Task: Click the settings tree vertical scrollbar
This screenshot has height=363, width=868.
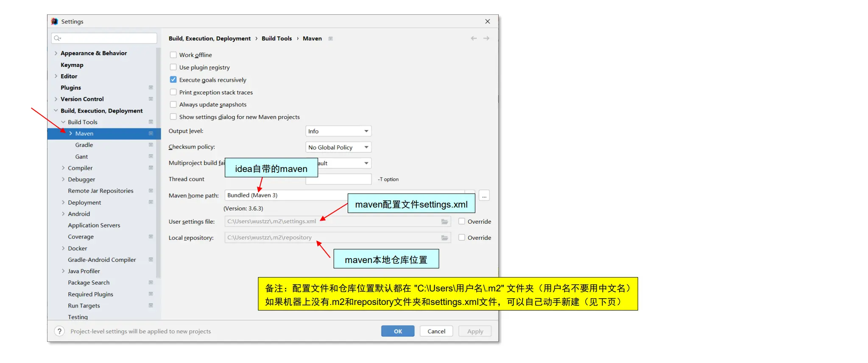Action: (159, 163)
